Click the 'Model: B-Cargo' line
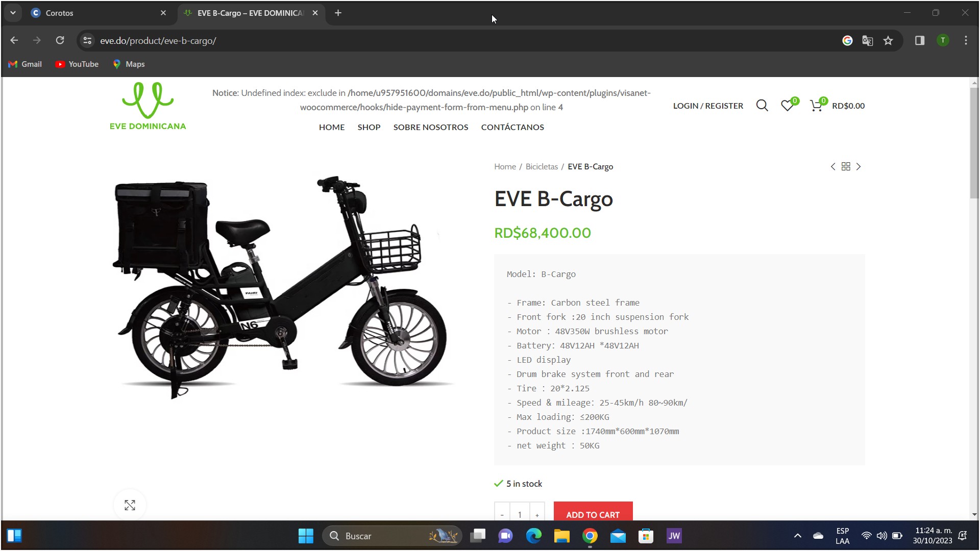Screen dimensions: 980x551 [541, 274]
